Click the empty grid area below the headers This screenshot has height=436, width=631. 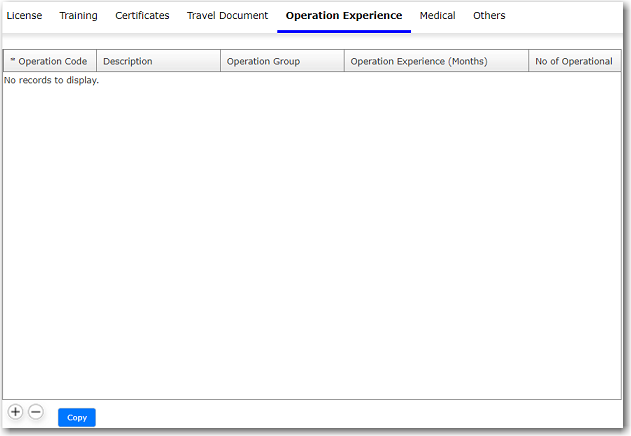pos(310,240)
